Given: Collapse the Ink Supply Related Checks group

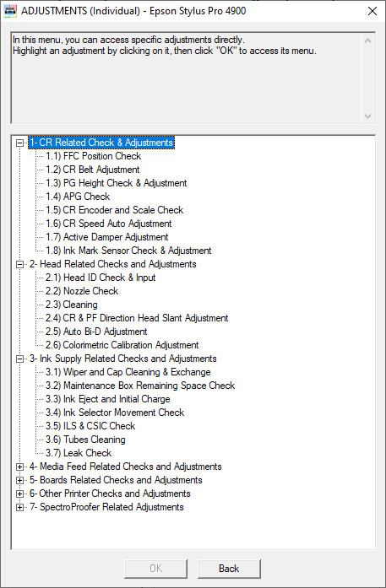Looking at the screenshot, I should tap(19, 359).
